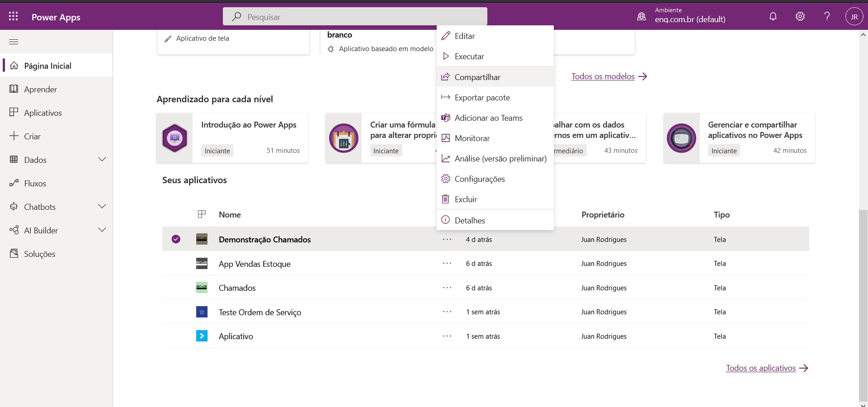Viewport: 868px width, 407px height.
Task: Expand AI Builder menu chevron
Action: [102, 230]
